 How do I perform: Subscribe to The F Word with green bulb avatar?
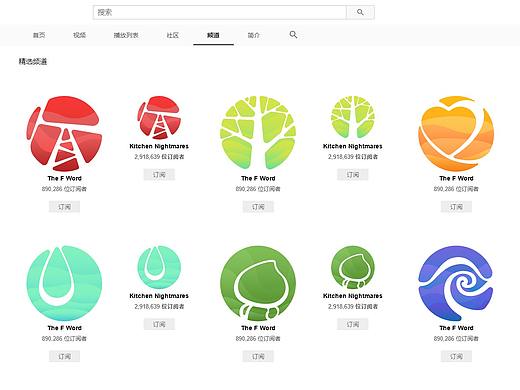(258, 356)
